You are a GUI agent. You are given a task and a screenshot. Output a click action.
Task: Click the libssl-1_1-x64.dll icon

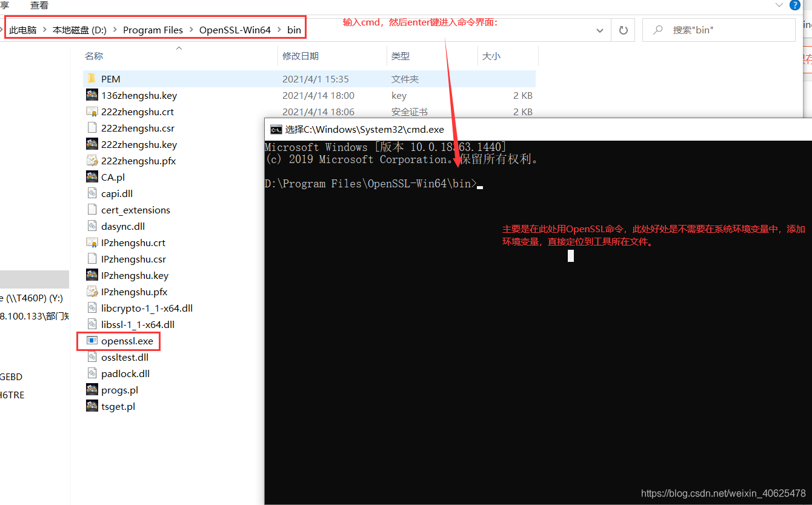92,324
